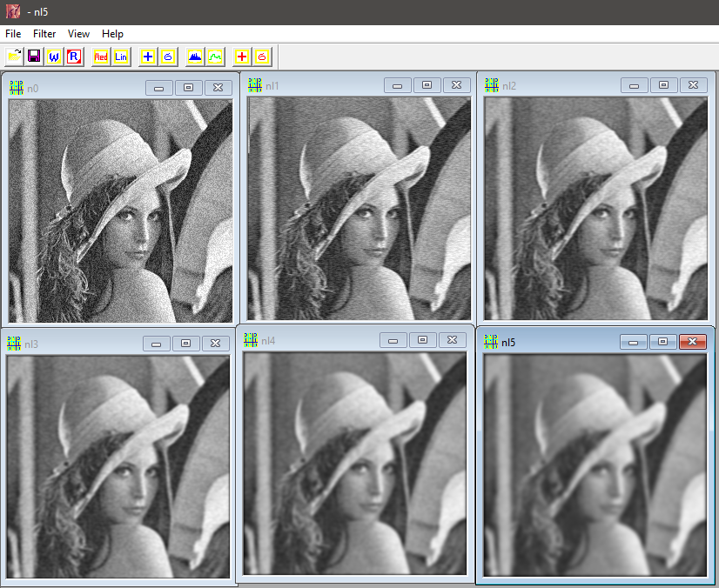Apply the Lin linear filter button
This screenshot has height=588, width=719.
point(121,57)
